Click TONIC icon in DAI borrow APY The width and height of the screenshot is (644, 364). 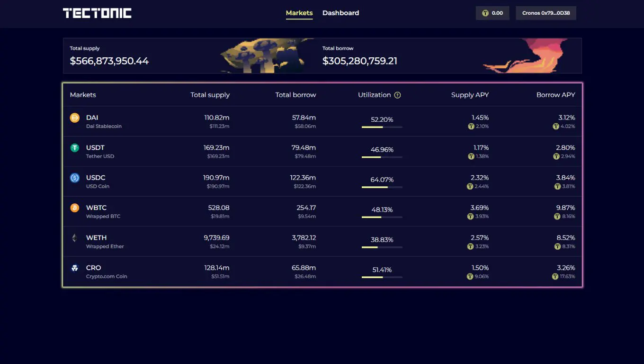tap(556, 127)
